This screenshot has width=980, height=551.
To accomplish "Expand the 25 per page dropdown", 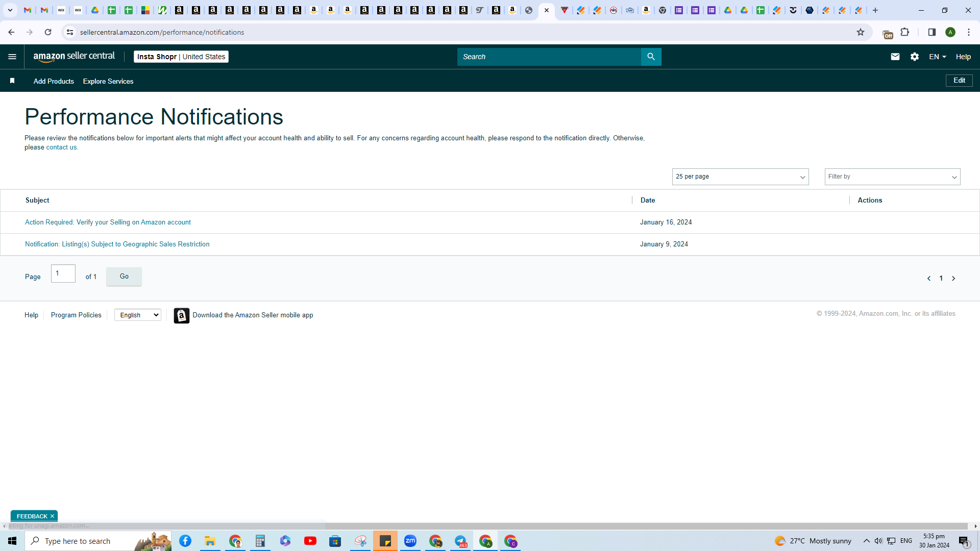I will [740, 177].
